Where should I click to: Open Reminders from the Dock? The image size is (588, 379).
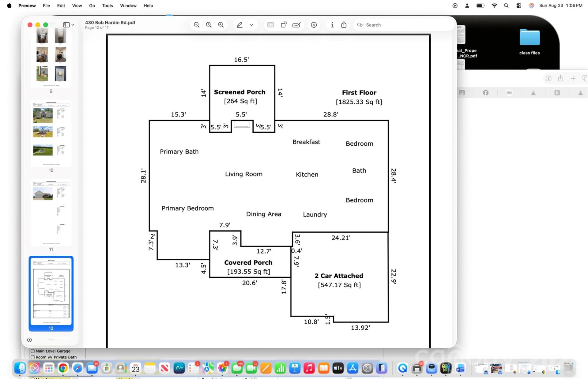click(x=193, y=368)
